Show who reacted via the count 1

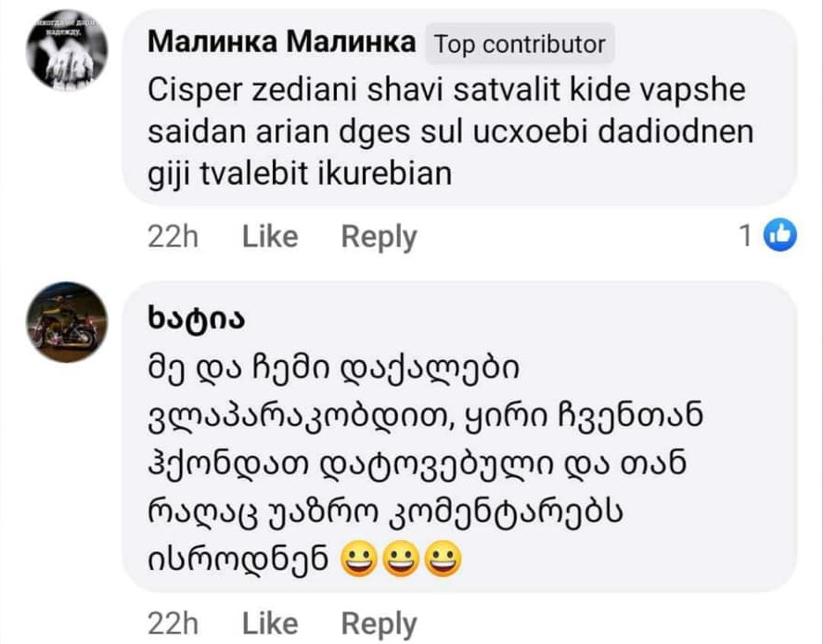(x=745, y=238)
